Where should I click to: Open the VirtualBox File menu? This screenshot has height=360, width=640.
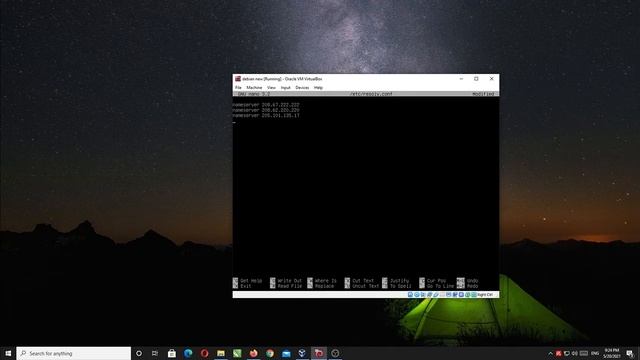[238, 88]
